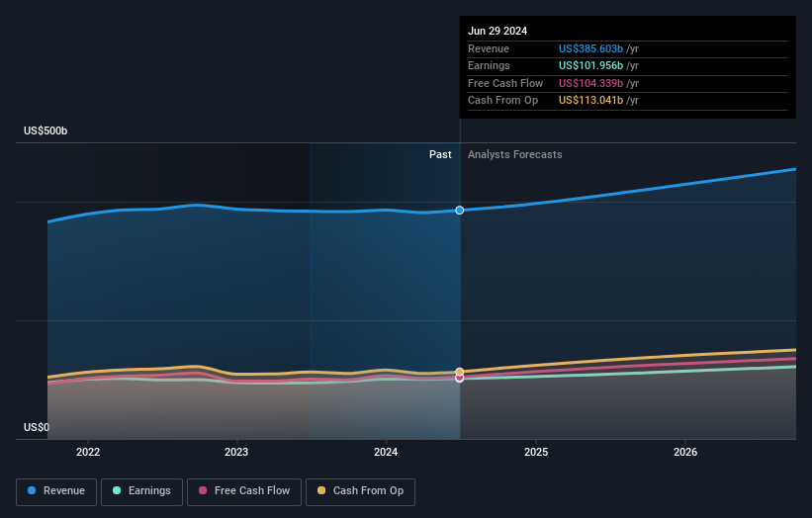Click the Cash From Op label in tooltip
This screenshot has height=518, width=812.
[x=502, y=101]
